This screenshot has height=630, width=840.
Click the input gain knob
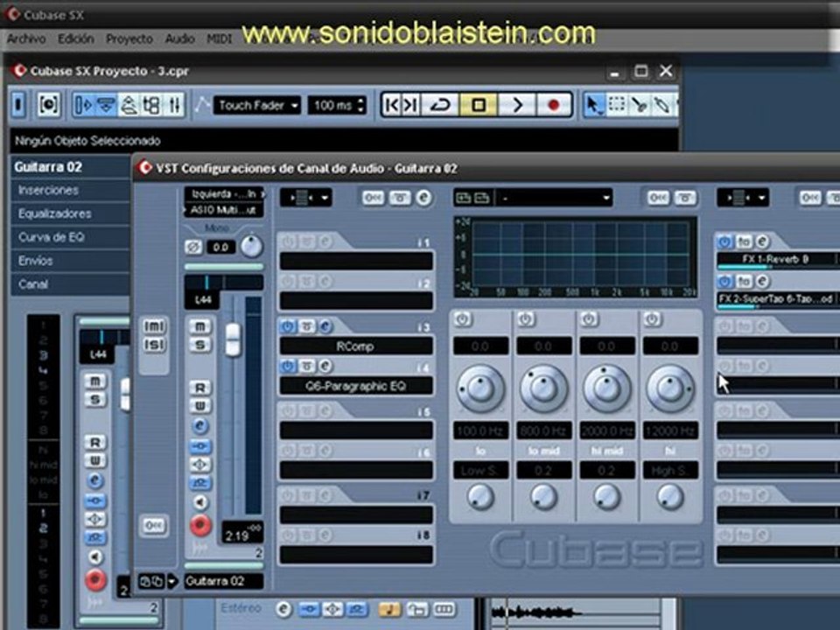coord(251,247)
